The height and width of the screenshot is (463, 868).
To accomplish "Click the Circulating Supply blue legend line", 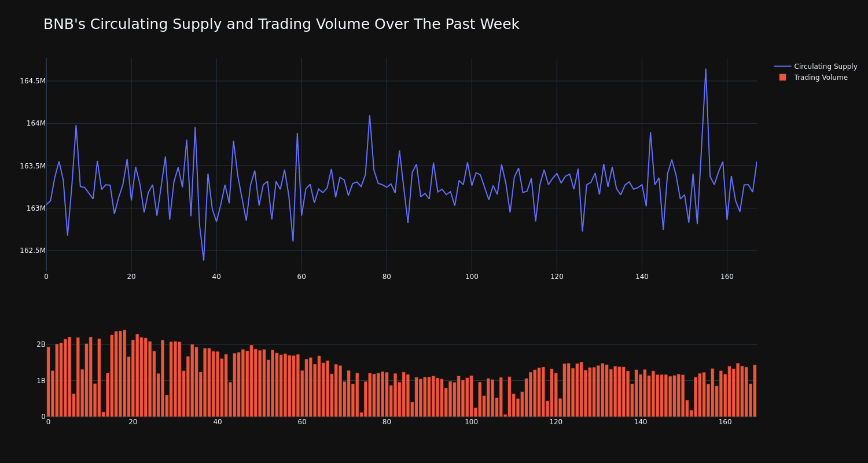I will (782, 67).
